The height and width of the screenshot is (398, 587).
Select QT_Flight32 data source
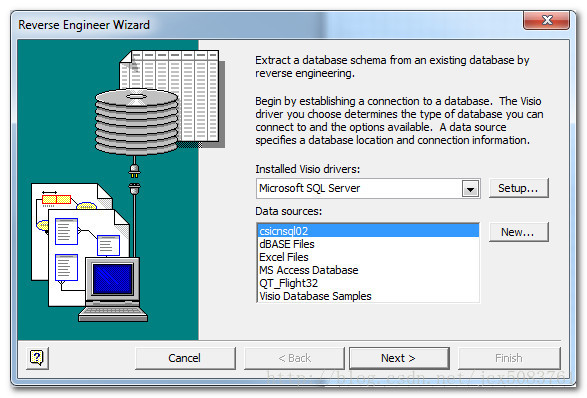coord(368,283)
